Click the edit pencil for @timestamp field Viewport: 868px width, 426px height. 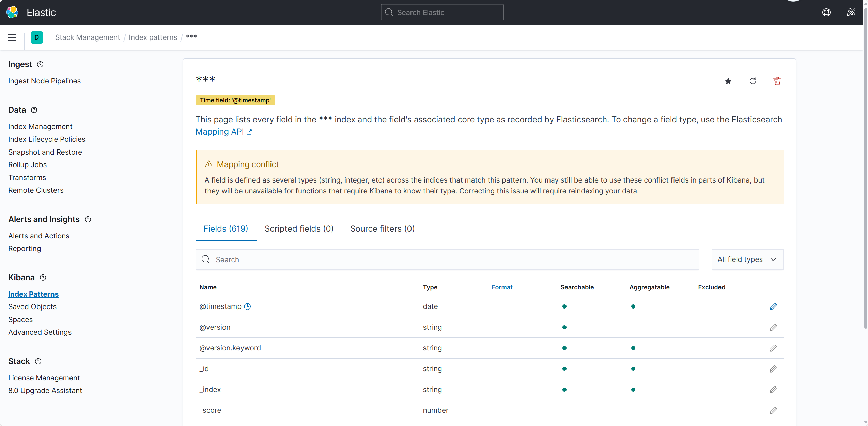coord(773,306)
